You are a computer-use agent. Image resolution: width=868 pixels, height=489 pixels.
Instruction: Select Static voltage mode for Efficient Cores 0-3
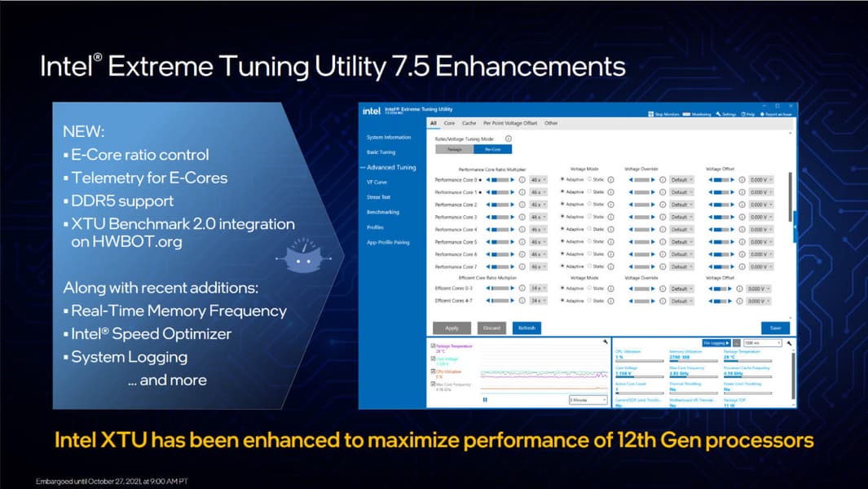pyautogui.click(x=589, y=289)
